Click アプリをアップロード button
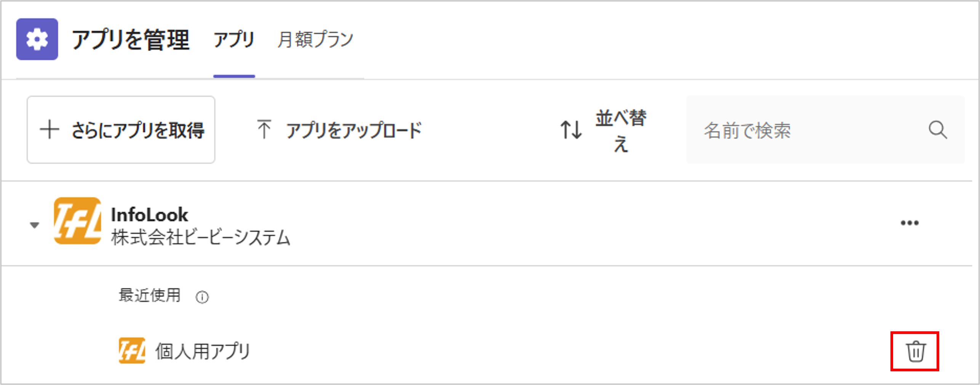 pyautogui.click(x=353, y=130)
